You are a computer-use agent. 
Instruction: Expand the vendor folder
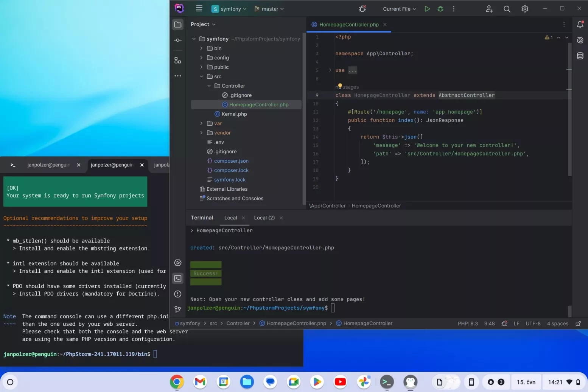click(x=201, y=133)
